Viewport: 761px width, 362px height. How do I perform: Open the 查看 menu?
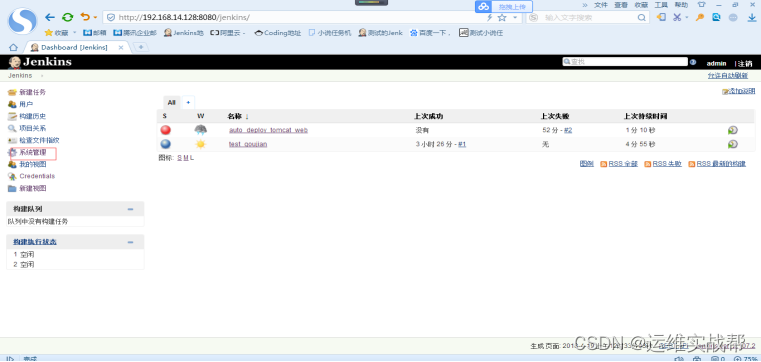621,5
